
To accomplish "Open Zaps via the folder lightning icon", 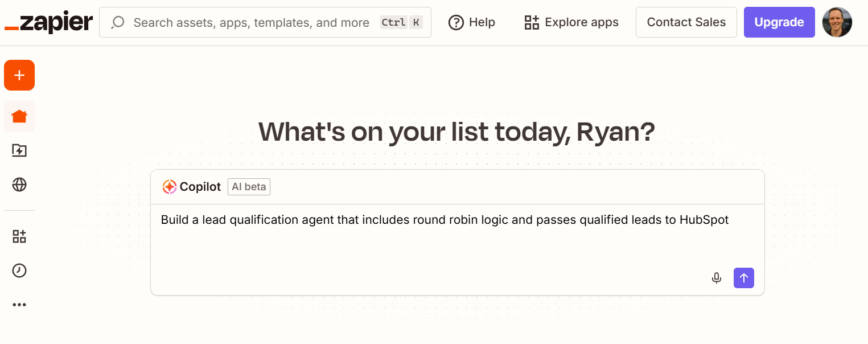I will click(x=19, y=150).
